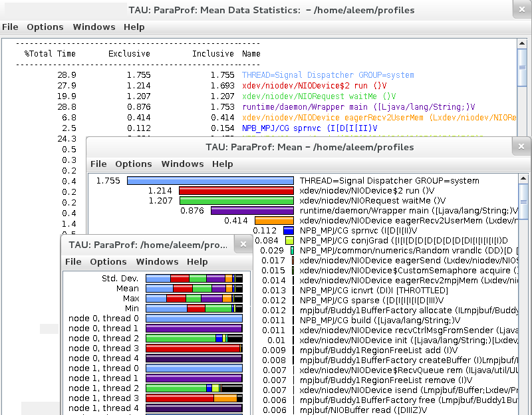Open Help menu in Mean Data Statistics window
This screenshot has height=415, width=532.
[134, 27]
